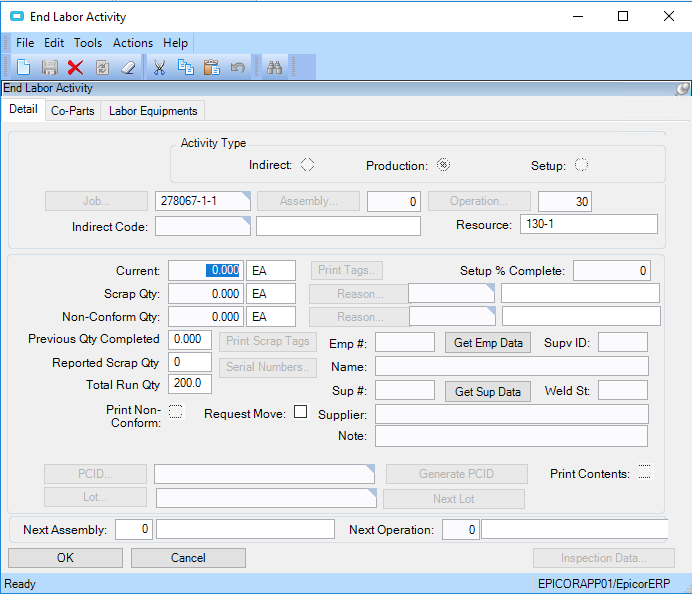Viewport: 692px width, 594px height.
Task: Toggle the Print Contents checkbox
Action: tap(645, 471)
